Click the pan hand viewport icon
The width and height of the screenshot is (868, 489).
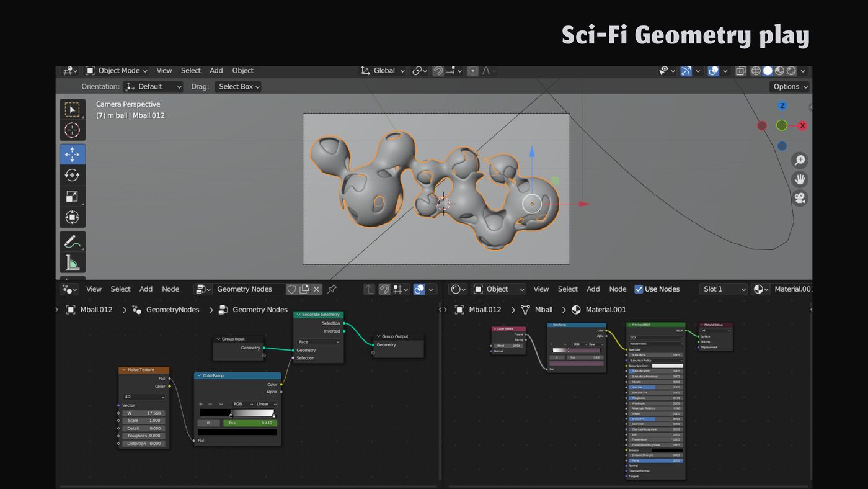tap(800, 179)
